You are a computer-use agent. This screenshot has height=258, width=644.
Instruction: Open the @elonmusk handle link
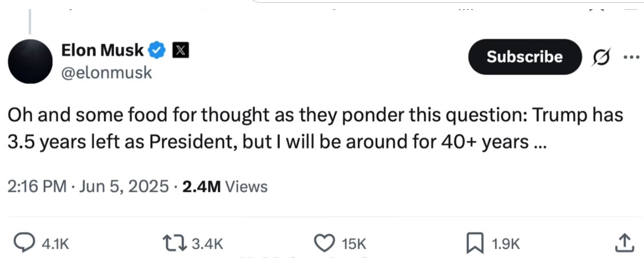[106, 73]
